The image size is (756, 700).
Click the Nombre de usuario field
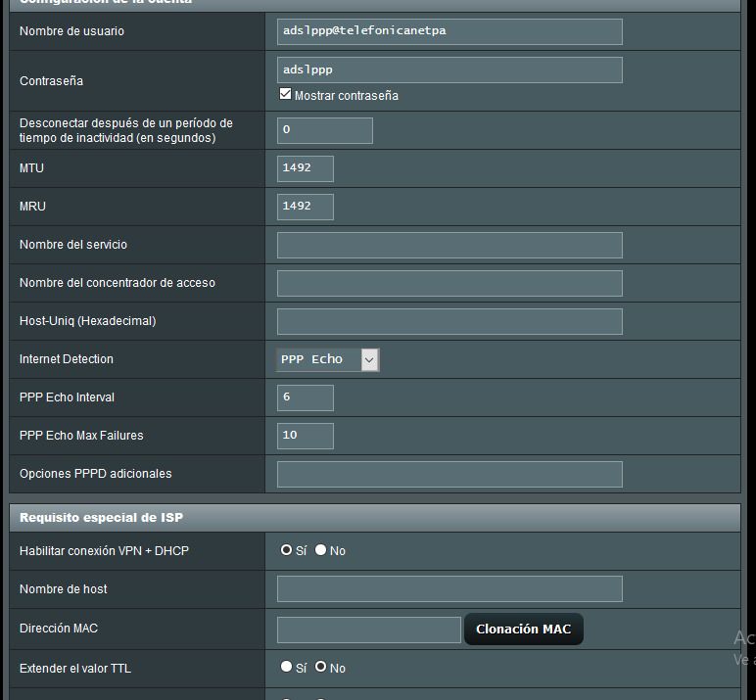tap(449, 31)
